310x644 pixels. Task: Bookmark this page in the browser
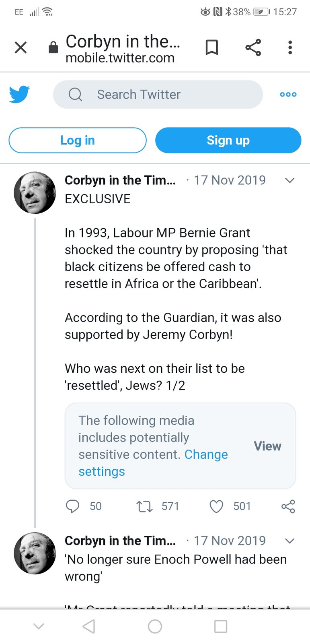pos(212,47)
